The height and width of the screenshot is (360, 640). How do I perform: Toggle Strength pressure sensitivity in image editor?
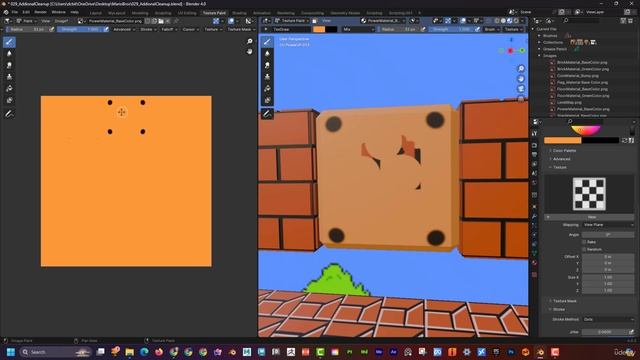click(x=106, y=29)
